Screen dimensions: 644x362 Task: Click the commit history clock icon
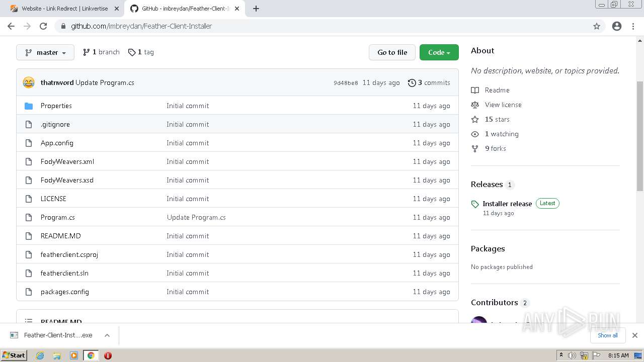pyautogui.click(x=412, y=82)
